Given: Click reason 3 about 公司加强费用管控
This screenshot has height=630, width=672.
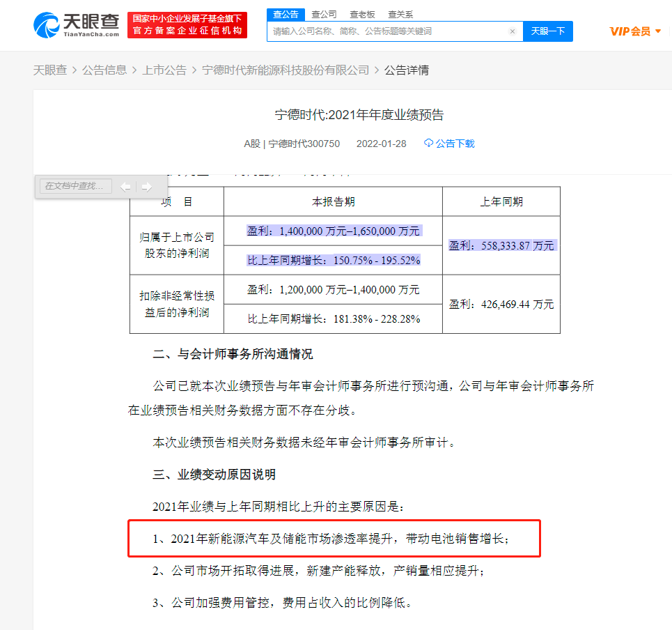Looking at the screenshot, I should pos(282,603).
